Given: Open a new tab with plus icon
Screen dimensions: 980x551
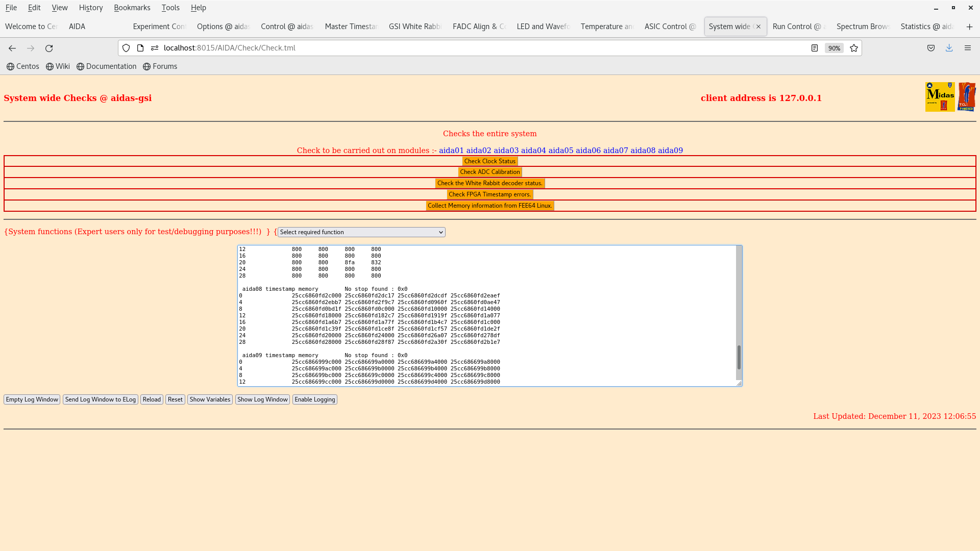Looking at the screenshot, I should point(969,27).
